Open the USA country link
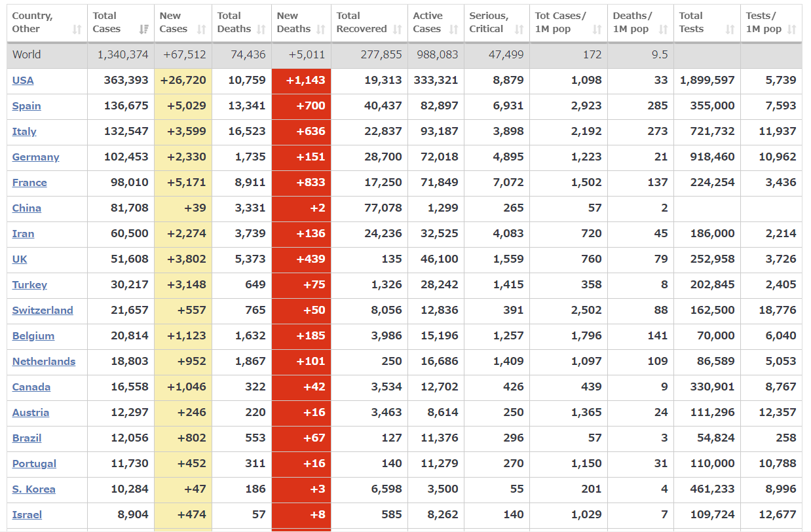 (x=23, y=81)
